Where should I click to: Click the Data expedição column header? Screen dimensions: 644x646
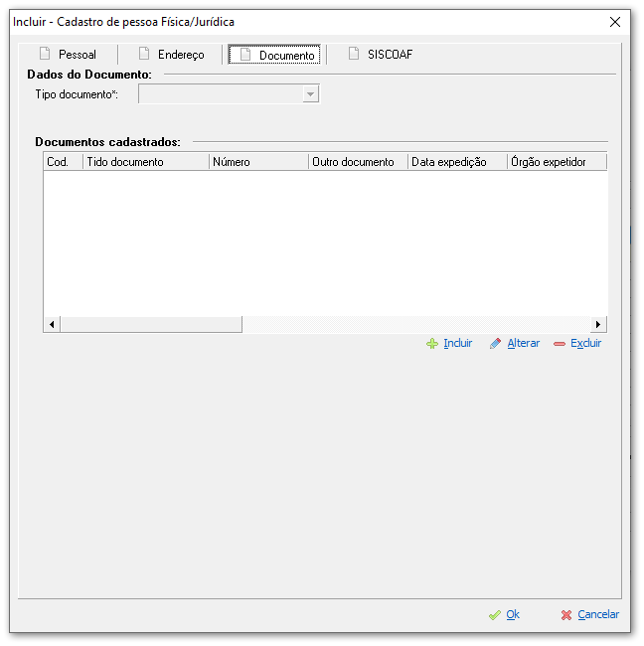(457, 162)
